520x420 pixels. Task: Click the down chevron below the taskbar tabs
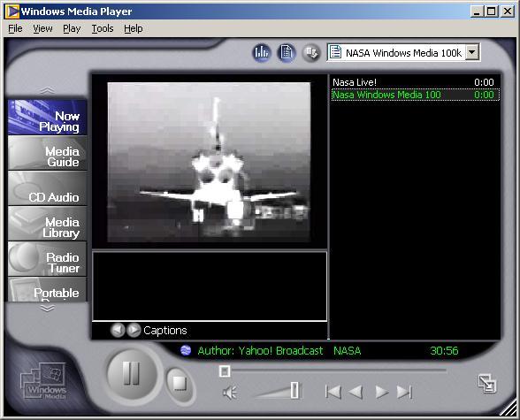48,309
